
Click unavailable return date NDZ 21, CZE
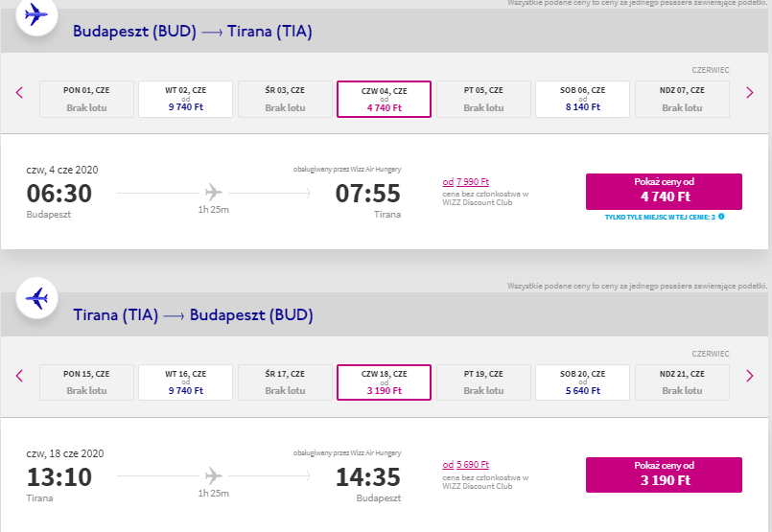coord(682,382)
